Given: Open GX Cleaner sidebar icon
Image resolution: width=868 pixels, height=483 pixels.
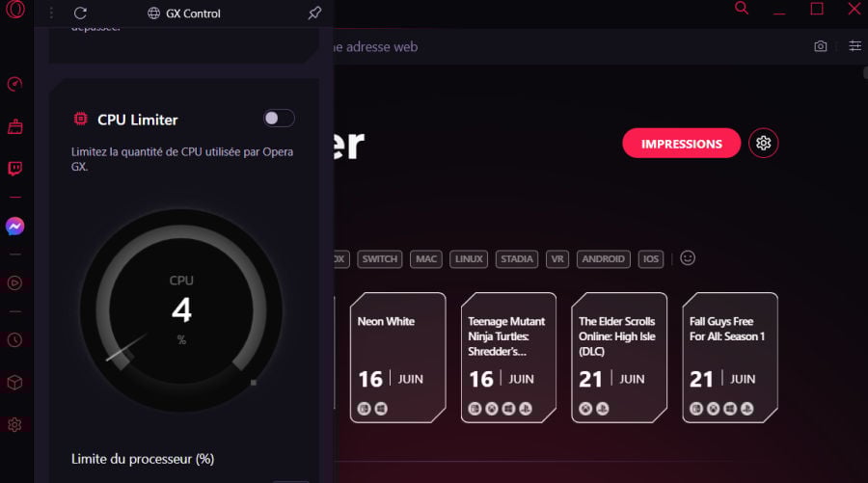Looking at the screenshot, I should (14, 126).
